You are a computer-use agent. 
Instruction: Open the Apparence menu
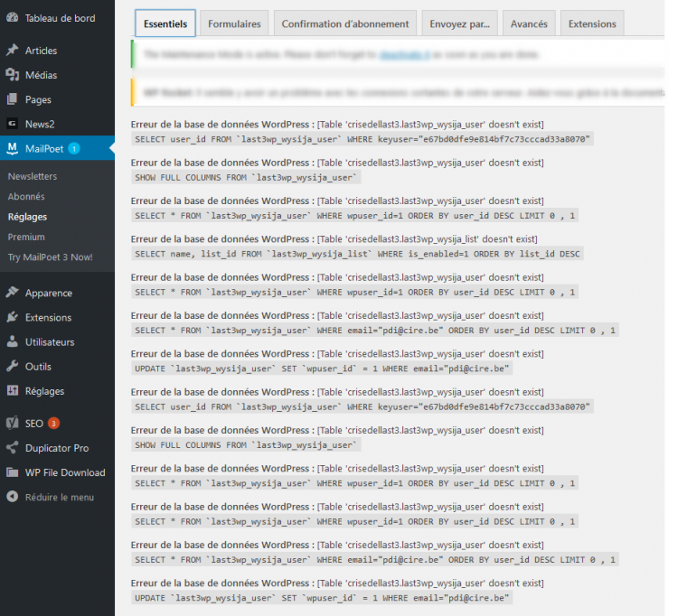click(49, 293)
